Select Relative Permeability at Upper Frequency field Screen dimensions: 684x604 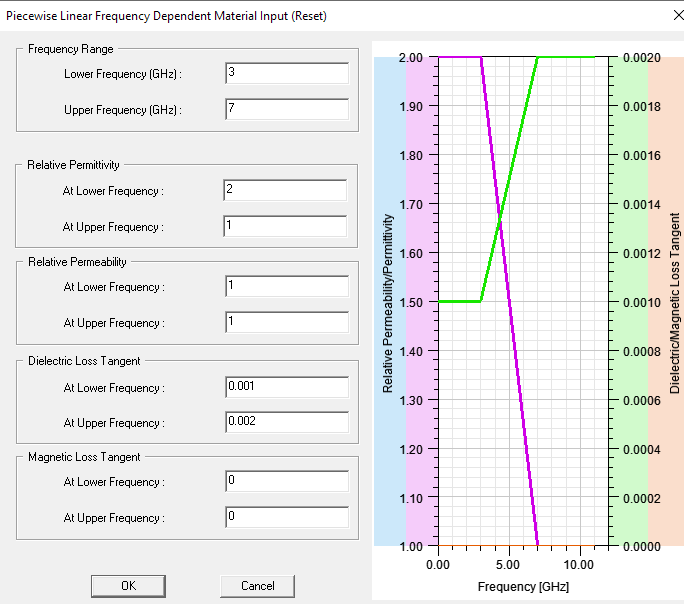[x=286, y=323]
